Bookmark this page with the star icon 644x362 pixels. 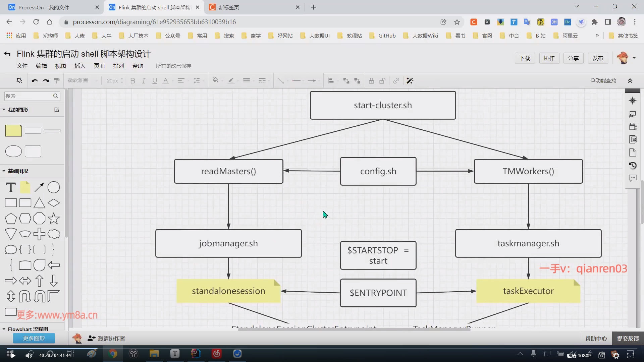[457, 22]
